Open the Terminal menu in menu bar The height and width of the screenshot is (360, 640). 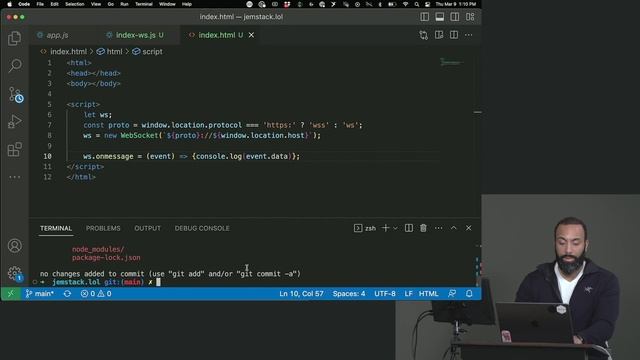(x=144, y=4)
